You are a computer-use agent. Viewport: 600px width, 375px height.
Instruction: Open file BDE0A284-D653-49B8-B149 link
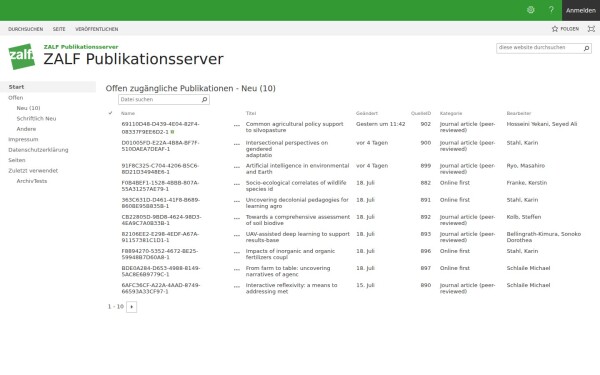[161, 271]
